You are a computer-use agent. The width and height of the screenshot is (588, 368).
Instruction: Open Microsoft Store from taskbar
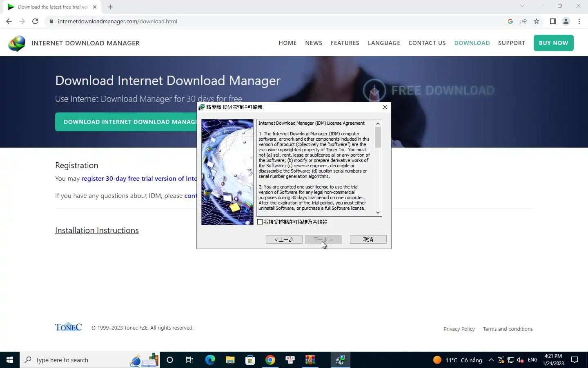tap(250, 360)
